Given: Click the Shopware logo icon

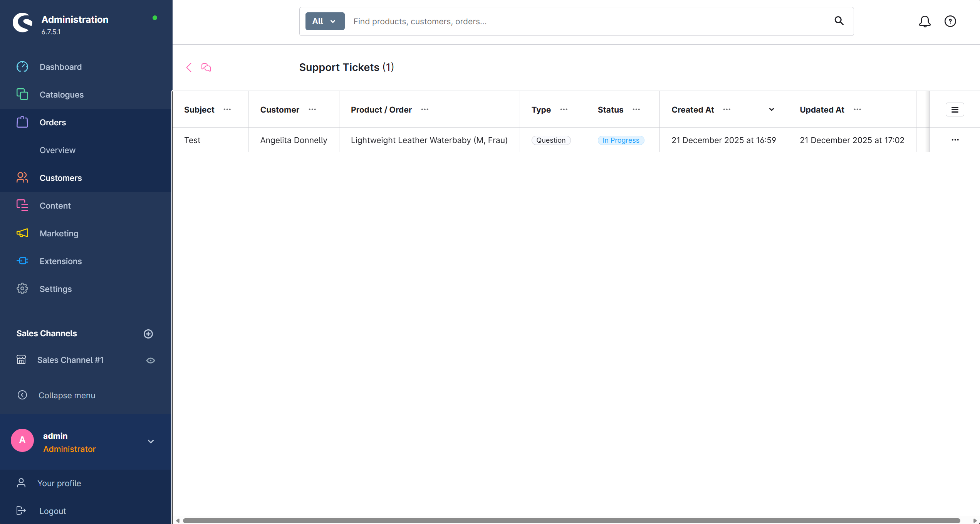Looking at the screenshot, I should 22,22.
